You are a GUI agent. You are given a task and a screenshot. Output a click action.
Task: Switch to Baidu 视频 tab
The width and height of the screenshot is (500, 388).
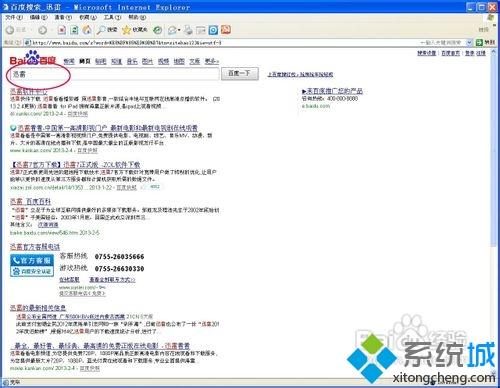[x=163, y=61]
